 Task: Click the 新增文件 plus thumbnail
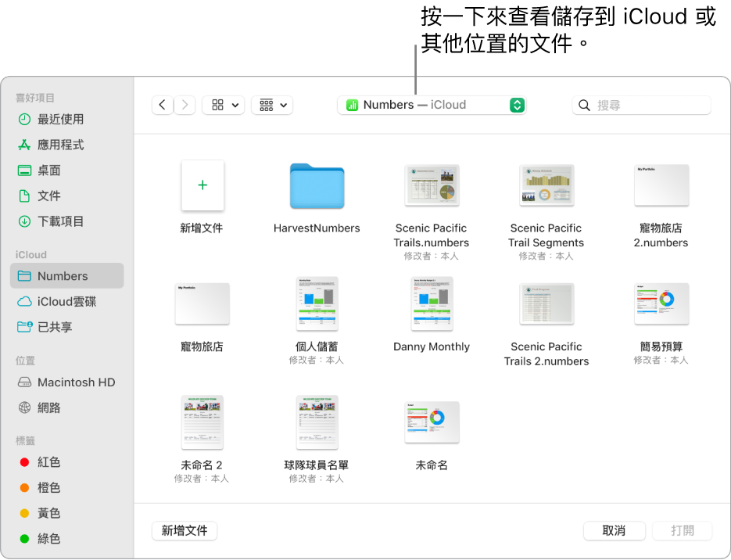pyautogui.click(x=202, y=185)
